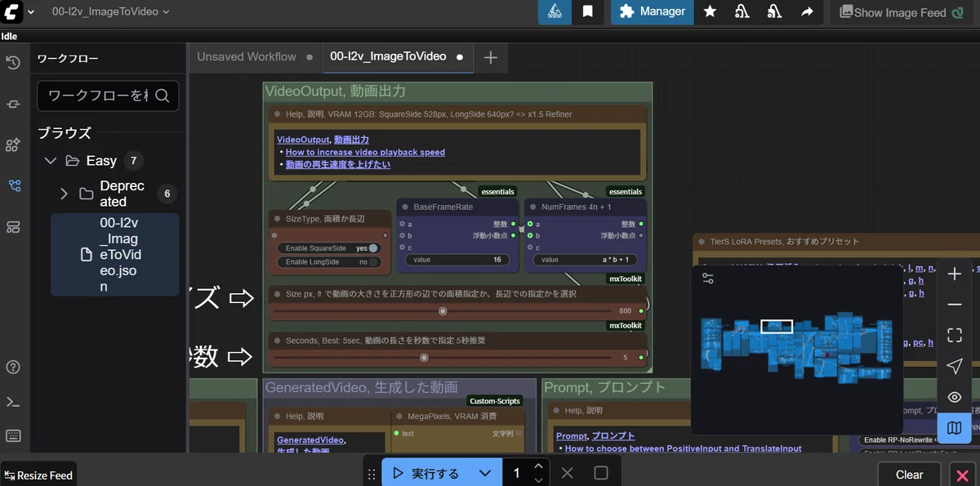The image size is (980, 486).
Task: Increase the batch count stepper up arrow
Action: pos(538,466)
